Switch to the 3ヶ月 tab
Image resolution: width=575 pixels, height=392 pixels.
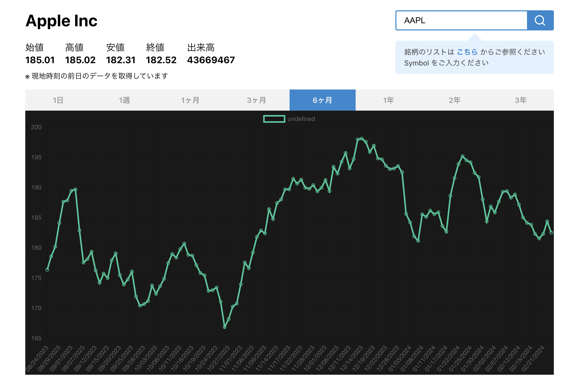256,100
